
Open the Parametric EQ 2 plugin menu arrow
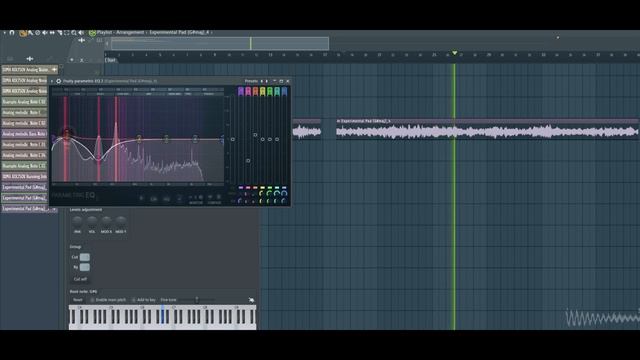tap(52, 81)
